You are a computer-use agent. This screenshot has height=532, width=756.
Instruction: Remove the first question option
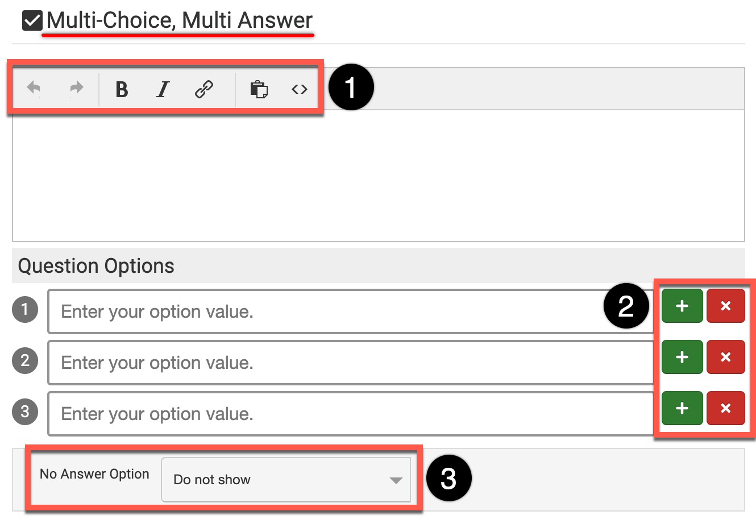pyautogui.click(x=725, y=306)
